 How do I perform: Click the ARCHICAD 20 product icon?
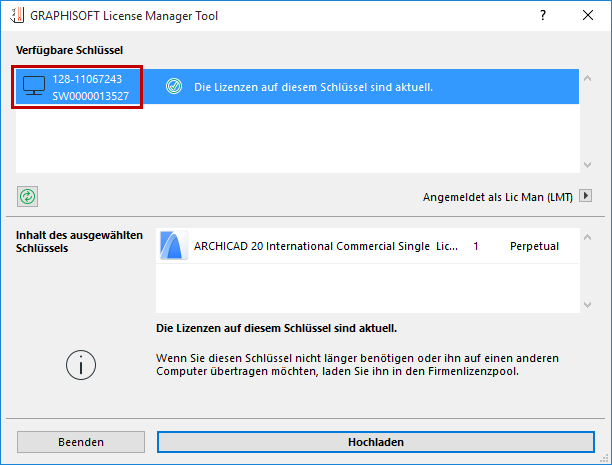[x=174, y=246]
